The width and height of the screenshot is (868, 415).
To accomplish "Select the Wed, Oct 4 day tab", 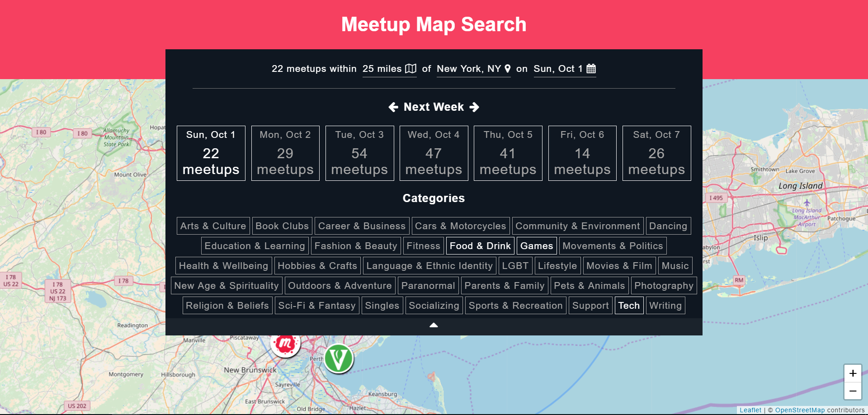I will [434, 153].
